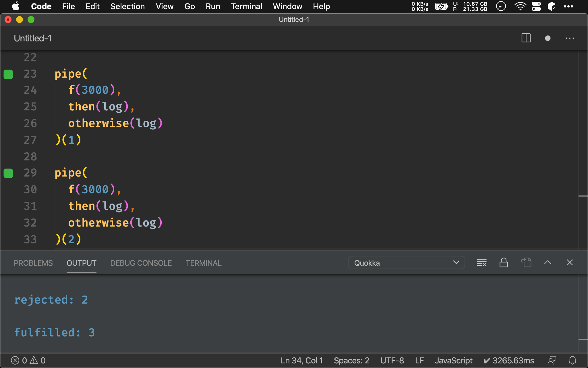This screenshot has height=368, width=588.
Task: Click the output panel scrollbar marker
Action: (583, 339)
